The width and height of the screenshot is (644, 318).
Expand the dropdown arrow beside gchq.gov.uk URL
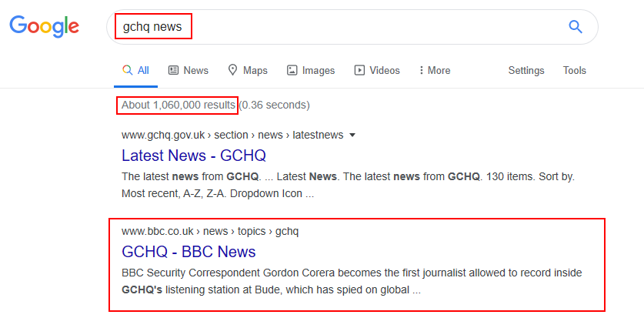pyautogui.click(x=352, y=136)
